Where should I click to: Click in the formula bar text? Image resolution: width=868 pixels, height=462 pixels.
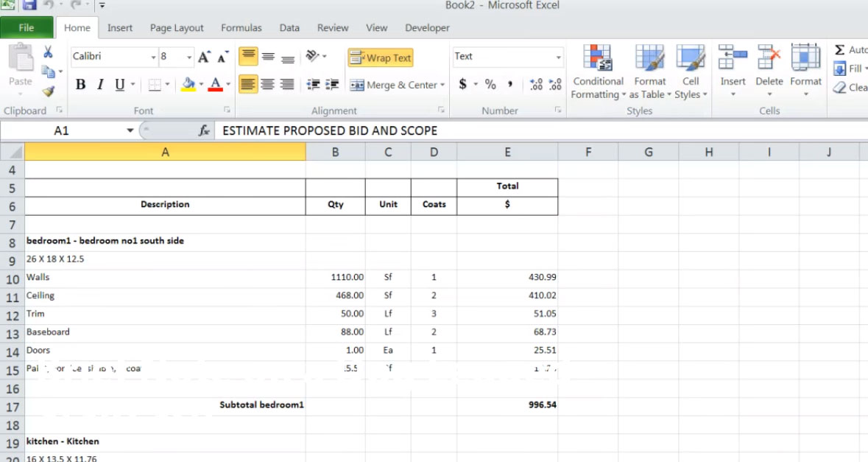(x=329, y=130)
